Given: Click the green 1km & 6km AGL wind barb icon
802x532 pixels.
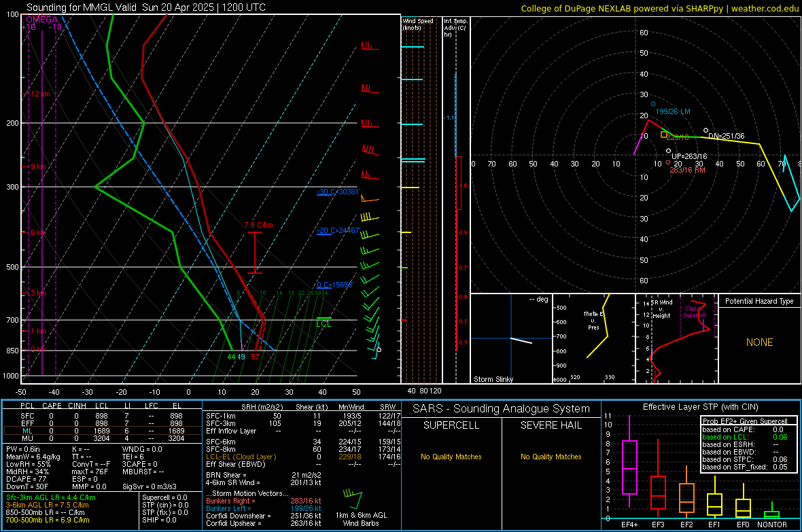Looking at the screenshot, I should pos(353,499).
